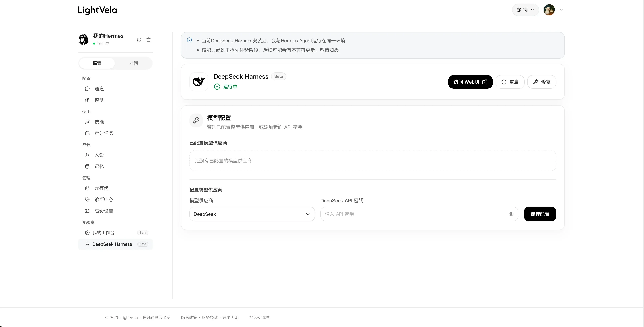Viewport: 644px width, 327px height.
Task: Click the LightVela logo
Action: 97,10
